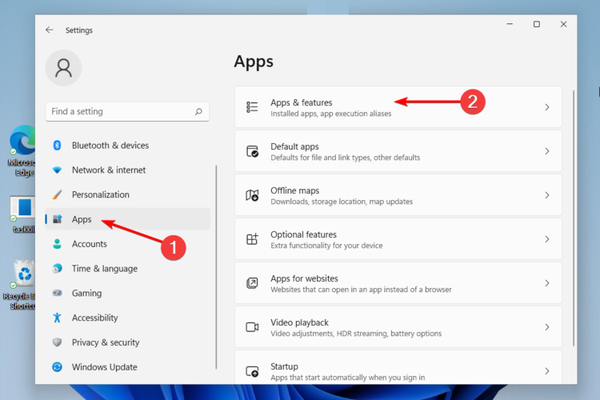Click the Windows Update icon in sidebar
Screen dimensions: 600x400
point(57,367)
